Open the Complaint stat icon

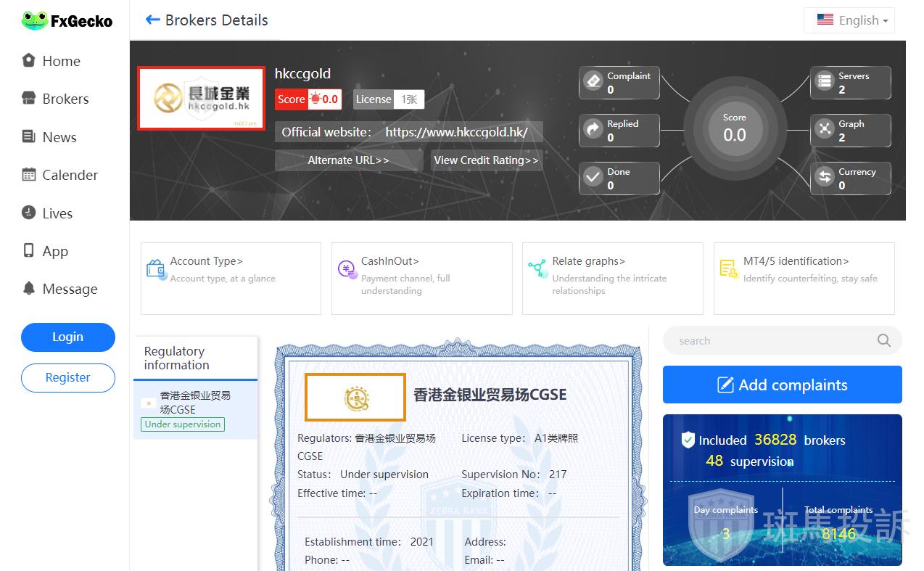(x=594, y=81)
